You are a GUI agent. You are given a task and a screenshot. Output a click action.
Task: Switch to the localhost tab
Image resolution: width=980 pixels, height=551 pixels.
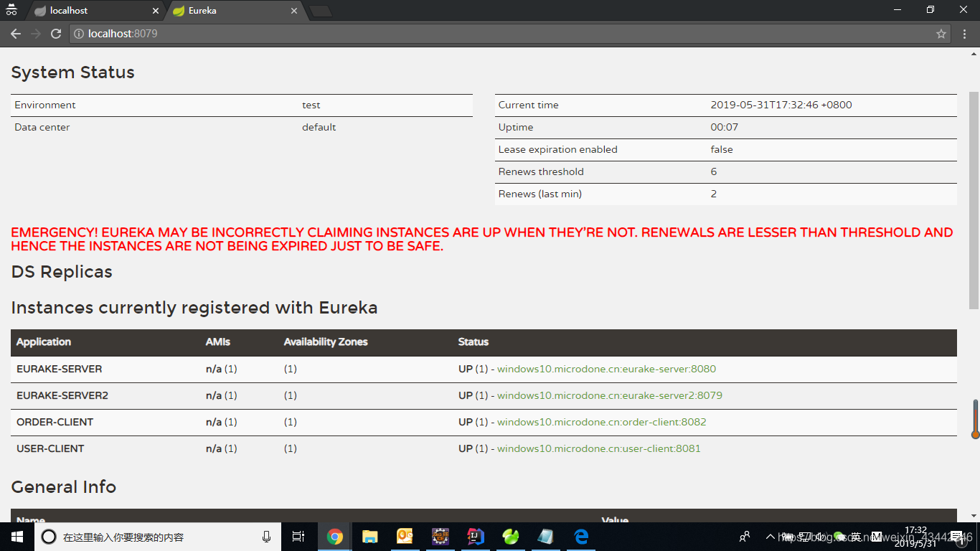tap(95, 11)
